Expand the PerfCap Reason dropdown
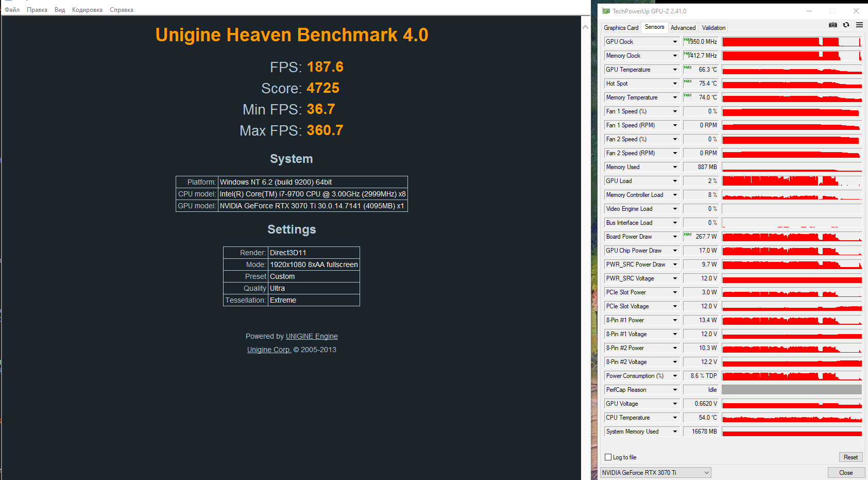This screenshot has height=480, width=868. click(x=675, y=390)
